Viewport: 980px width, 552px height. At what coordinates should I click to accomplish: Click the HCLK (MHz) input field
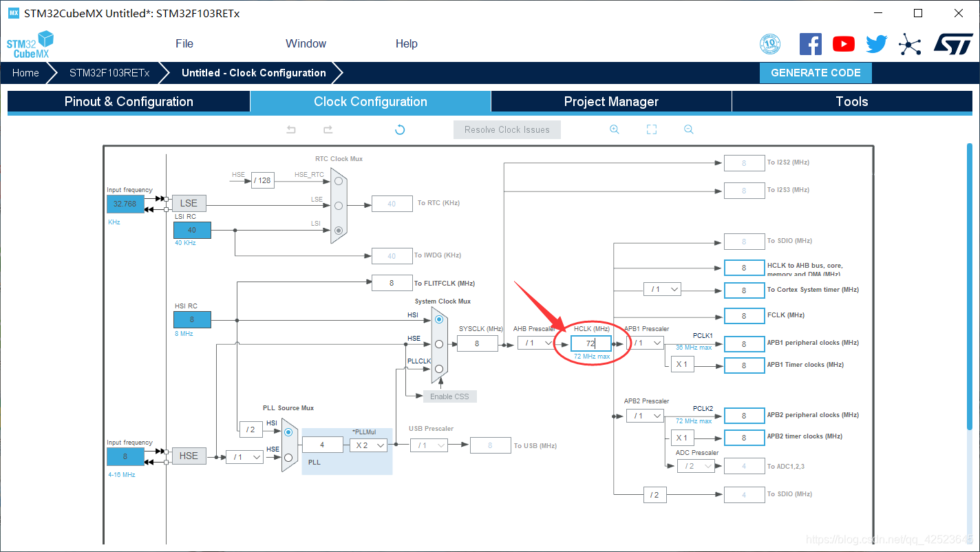click(590, 343)
